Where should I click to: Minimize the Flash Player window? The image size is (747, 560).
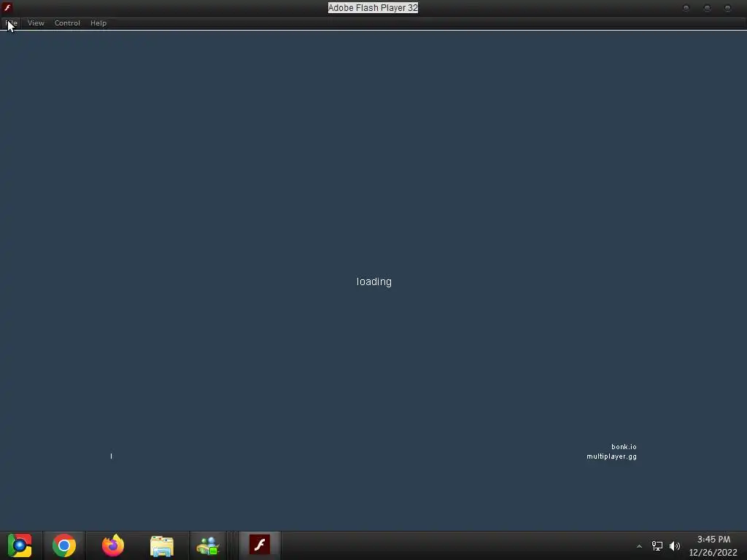pyautogui.click(x=686, y=7)
